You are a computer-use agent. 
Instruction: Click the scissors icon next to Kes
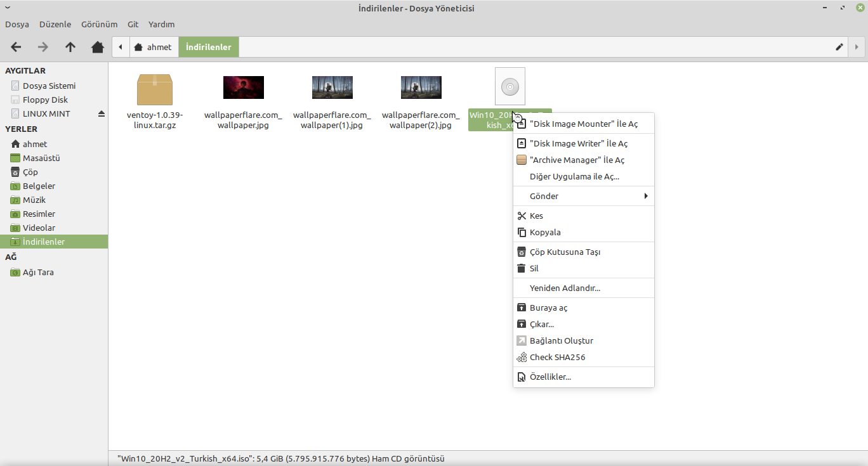pos(522,216)
